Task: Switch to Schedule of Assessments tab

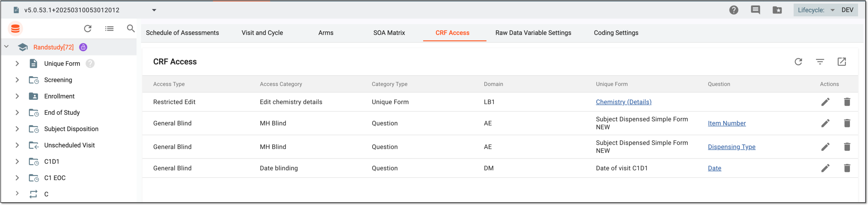Action: 182,33
